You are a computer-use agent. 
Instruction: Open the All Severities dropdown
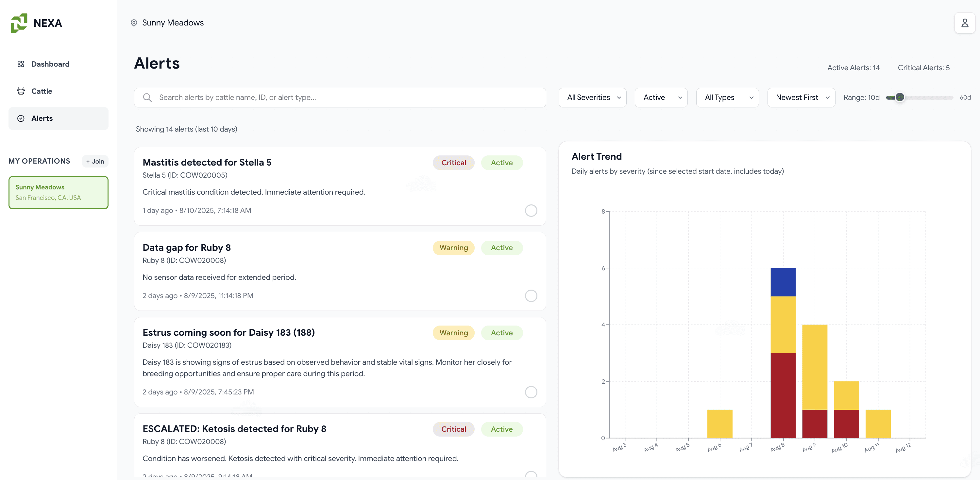(592, 98)
